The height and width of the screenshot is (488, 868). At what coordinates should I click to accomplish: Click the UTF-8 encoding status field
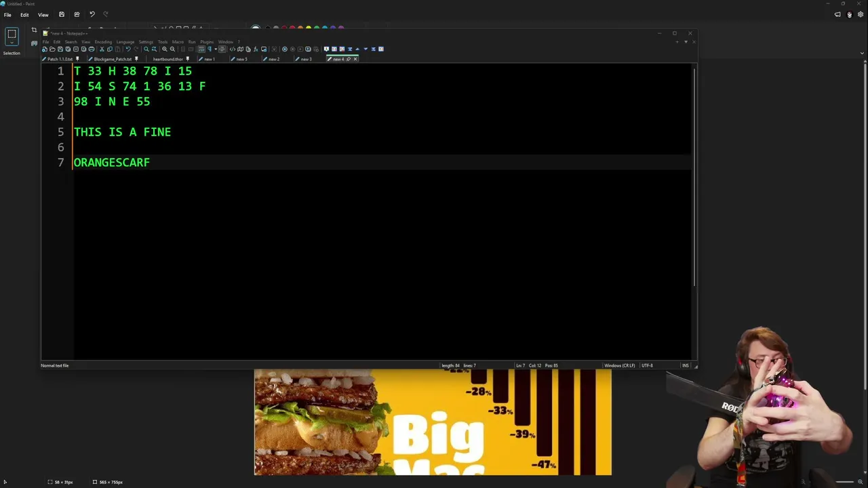coord(648,366)
